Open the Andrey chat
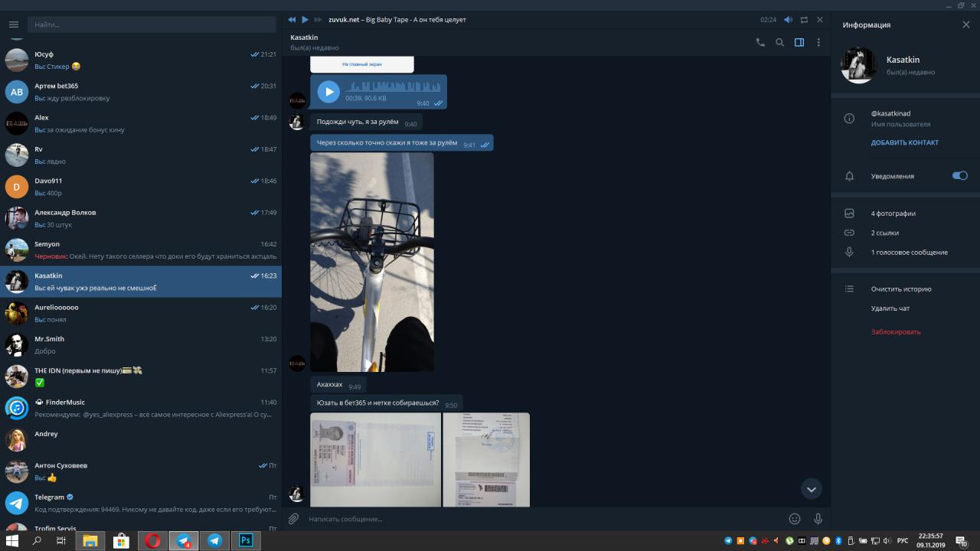 (141, 440)
